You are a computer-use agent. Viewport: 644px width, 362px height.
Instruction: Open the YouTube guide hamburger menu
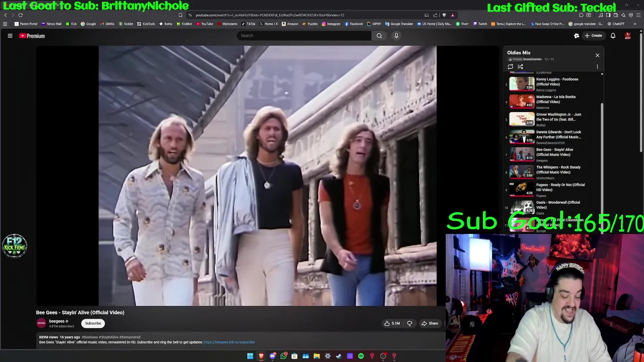pyautogui.click(x=10, y=36)
